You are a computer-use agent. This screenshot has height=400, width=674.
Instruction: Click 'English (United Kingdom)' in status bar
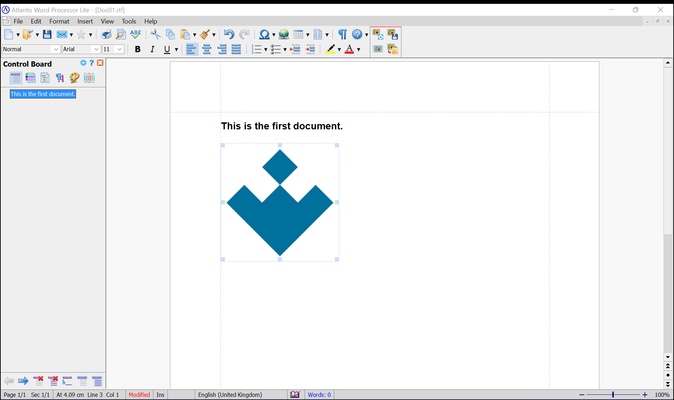coord(230,394)
